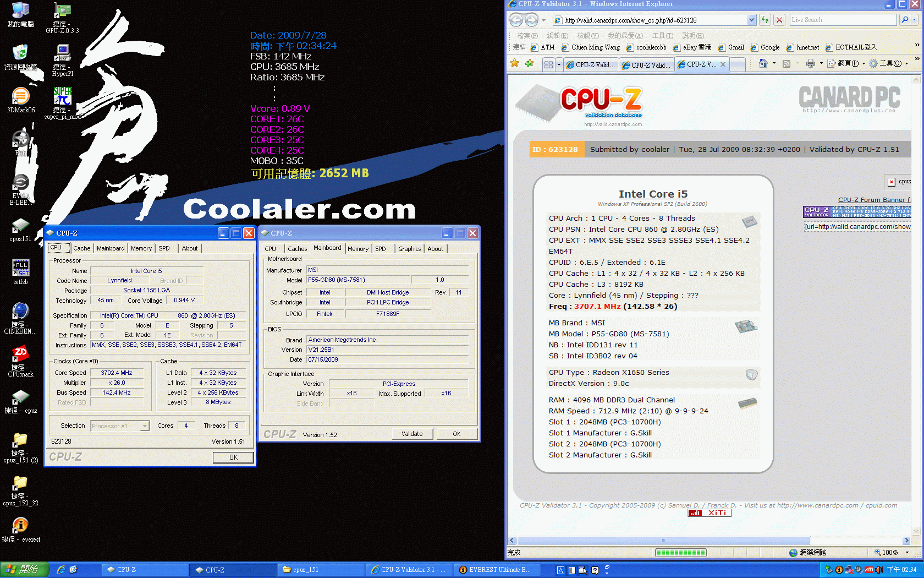924x578 pixels.
Task: Go forward with Internet Explorer forward arrow
Action: point(531,20)
